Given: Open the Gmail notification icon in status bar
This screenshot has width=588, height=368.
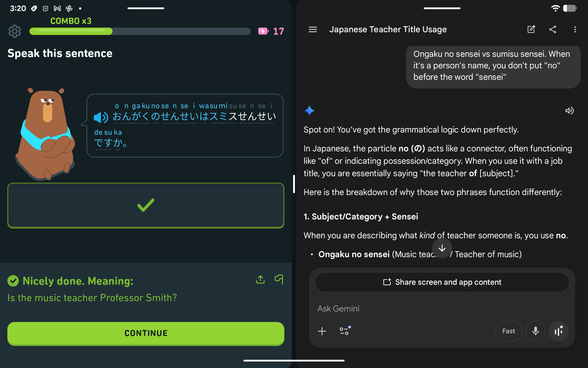Looking at the screenshot, I should (57, 8).
